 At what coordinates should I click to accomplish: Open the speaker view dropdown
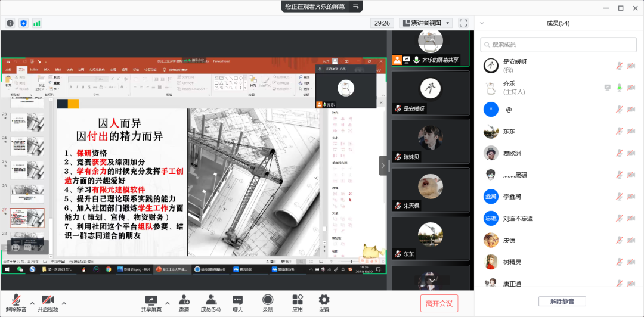426,23
